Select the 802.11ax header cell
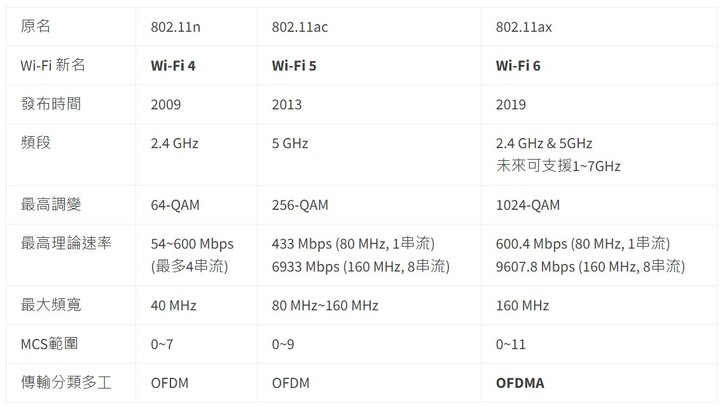 pos(599,27)
